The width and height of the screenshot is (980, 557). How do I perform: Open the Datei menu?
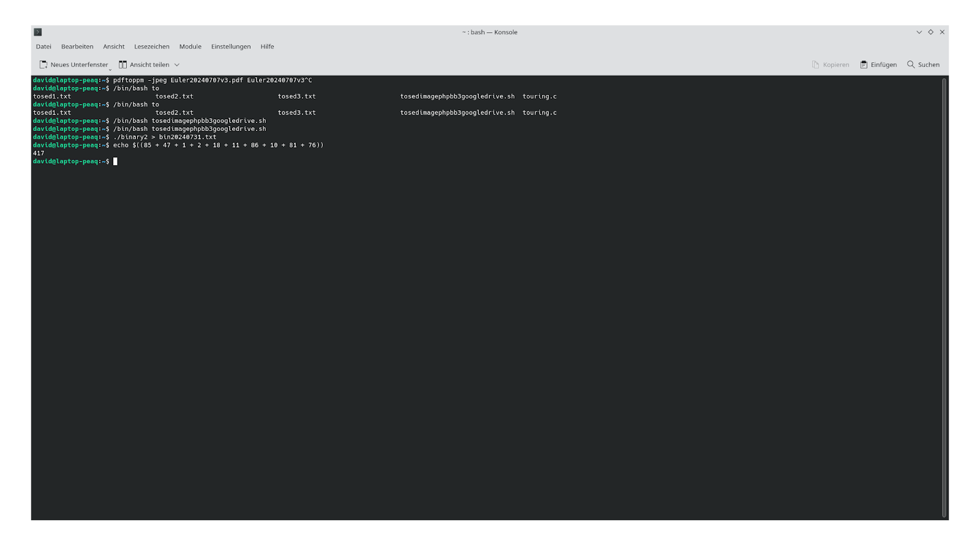(x=43, y=47)
